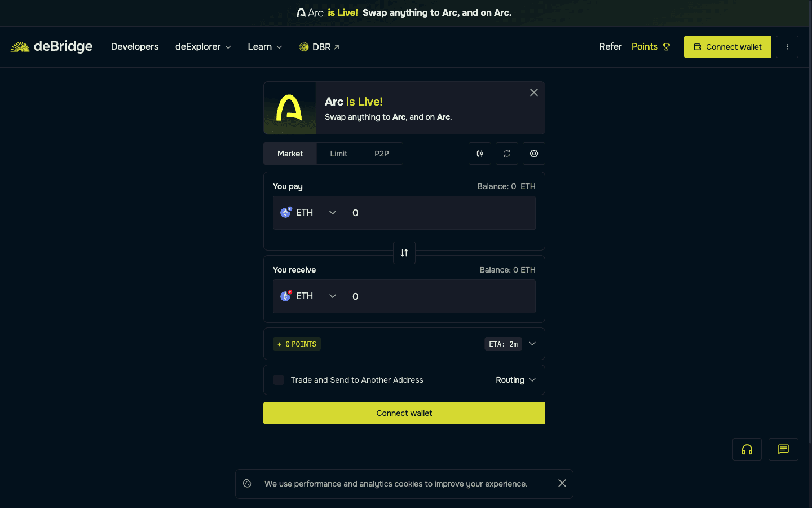Open swap settings gear icon

pyautogui.click(x=534, y=154)
